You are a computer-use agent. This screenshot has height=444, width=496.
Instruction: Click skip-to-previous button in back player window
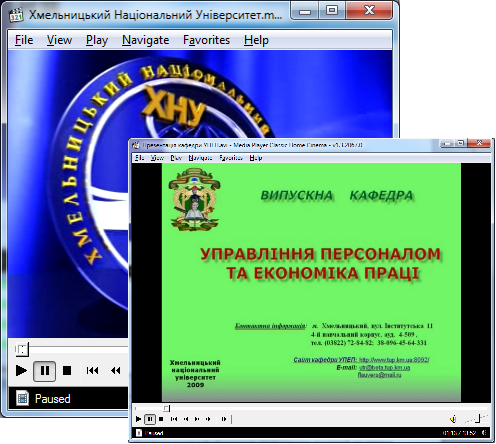tap(92, 370)
